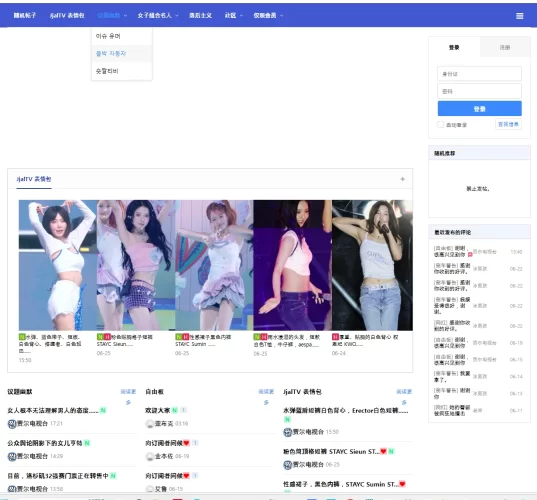
Task: Click author avatar beside timestamp 17:21
Action: 12,424
